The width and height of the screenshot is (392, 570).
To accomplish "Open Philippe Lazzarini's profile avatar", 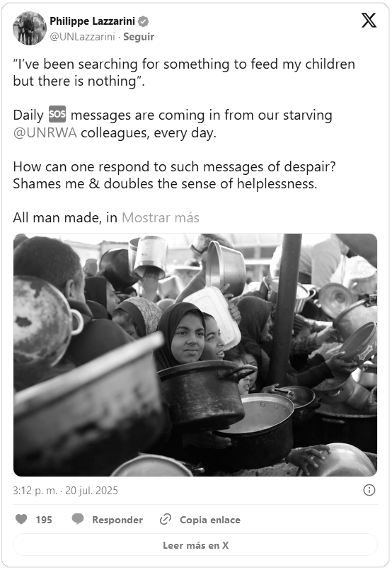I will (x=30, y=28).
